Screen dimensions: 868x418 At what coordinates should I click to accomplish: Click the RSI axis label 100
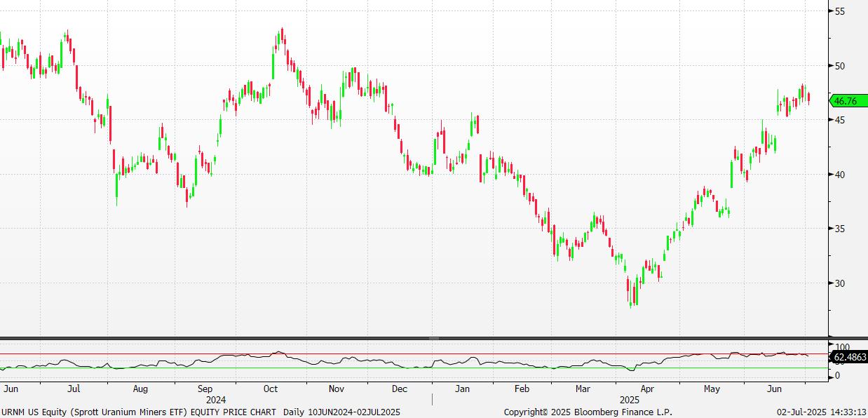point(842,347)
